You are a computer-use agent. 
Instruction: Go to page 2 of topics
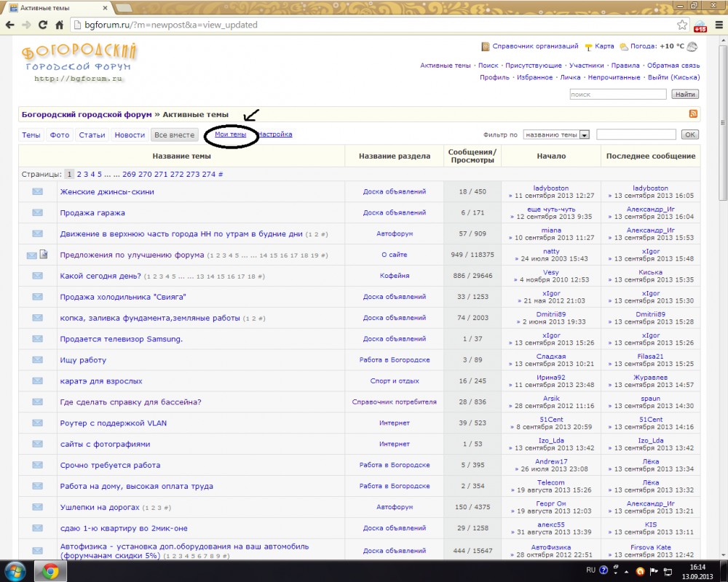(x=78, y=175)
